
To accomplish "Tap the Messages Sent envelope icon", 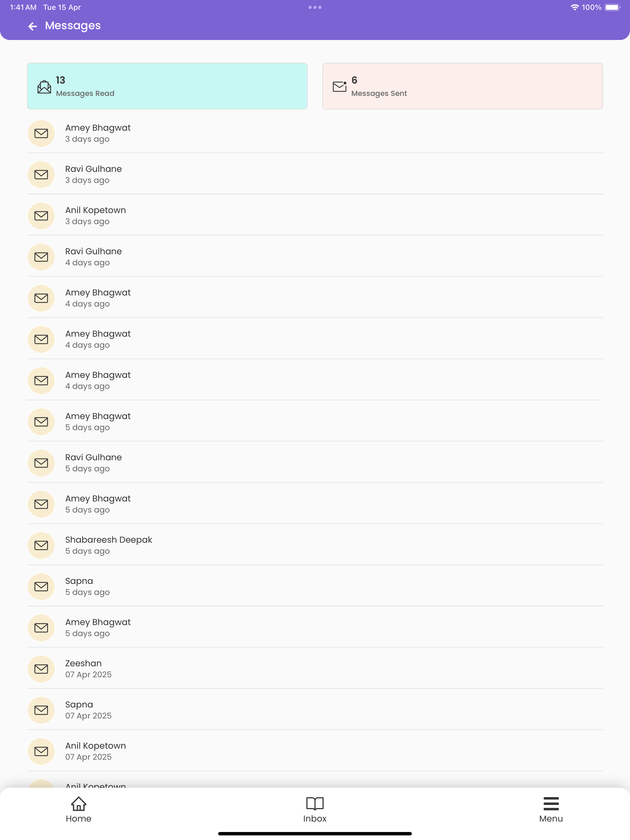I will pos(339,87).
